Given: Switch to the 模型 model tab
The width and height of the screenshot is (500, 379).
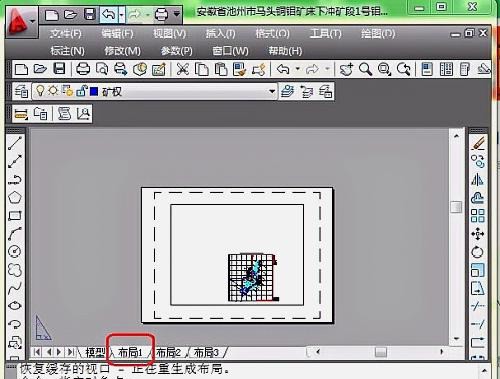Looking at the screenshot, I should click(x=95, y=352).
